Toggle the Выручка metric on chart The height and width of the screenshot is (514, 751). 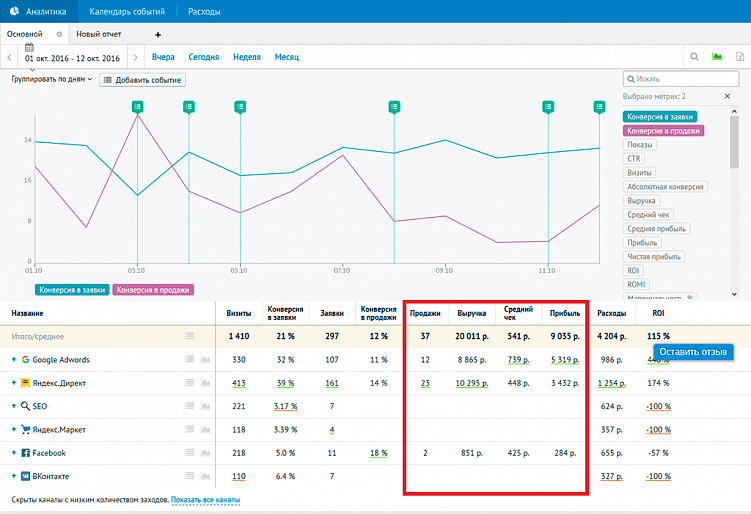pos(642,200)
